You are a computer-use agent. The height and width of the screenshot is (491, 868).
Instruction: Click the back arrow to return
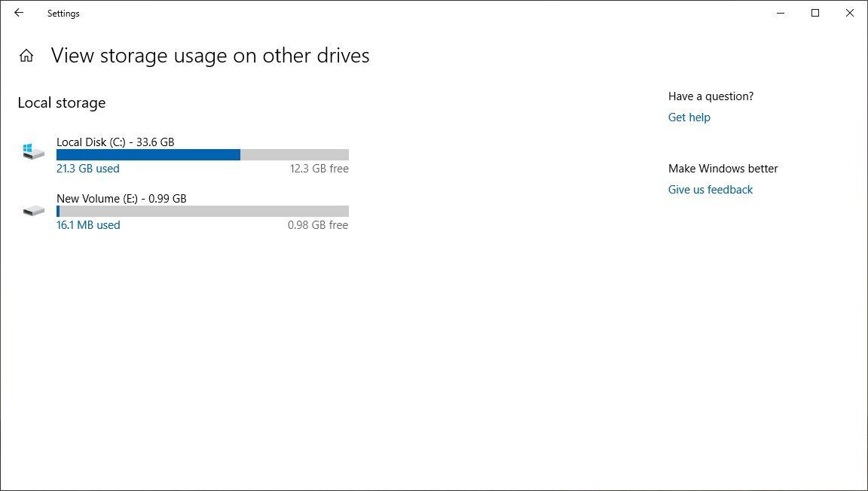(x=18, y=13)
